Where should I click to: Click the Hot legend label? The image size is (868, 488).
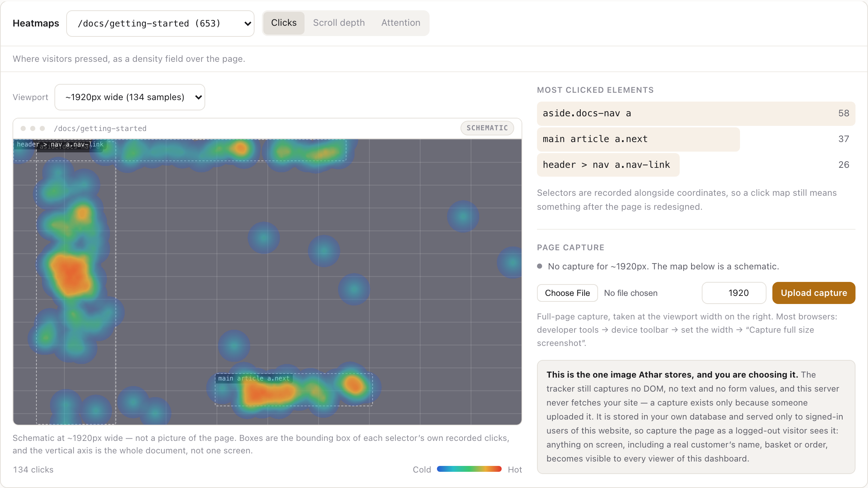(515, 470)
